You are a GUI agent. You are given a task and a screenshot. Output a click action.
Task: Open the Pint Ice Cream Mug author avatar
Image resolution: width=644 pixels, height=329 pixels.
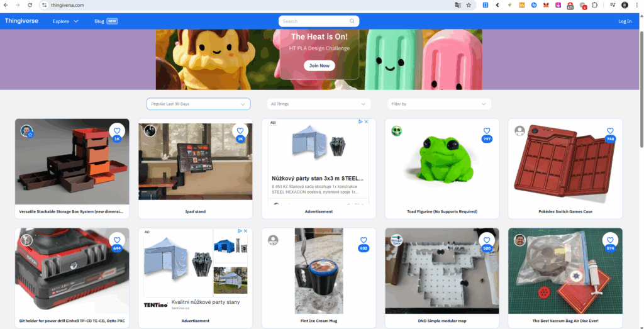coord(273,240)
